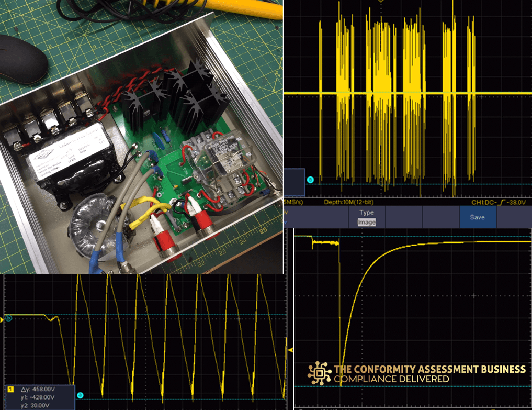Click cursor marker b on sawtooth waveform screen
Screen dimensions: 532x410
[8, 318]
